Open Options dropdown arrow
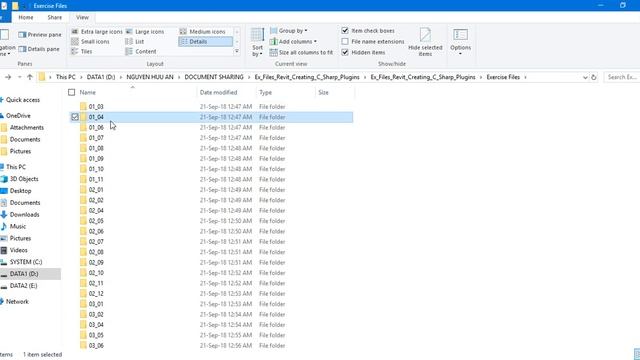 (460, 53)
